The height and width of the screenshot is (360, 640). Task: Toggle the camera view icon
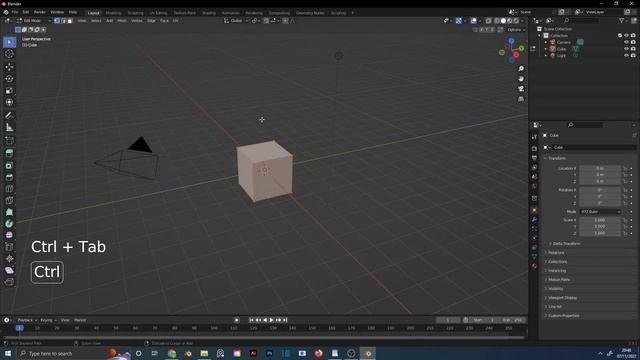pyautogui.click(x=521, y=89)
